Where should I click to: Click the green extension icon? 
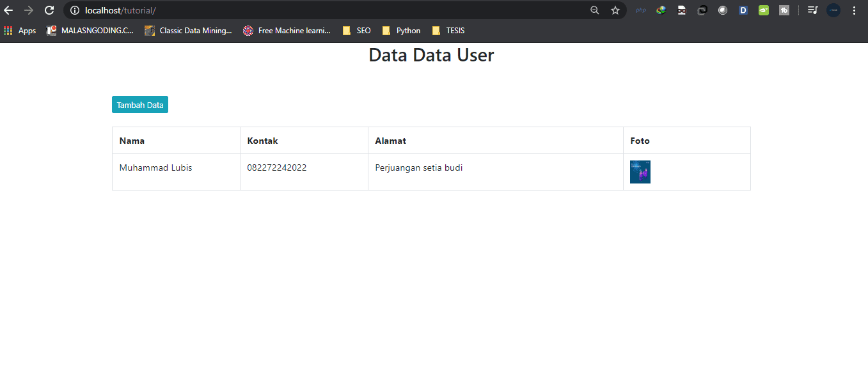point(764,10)
